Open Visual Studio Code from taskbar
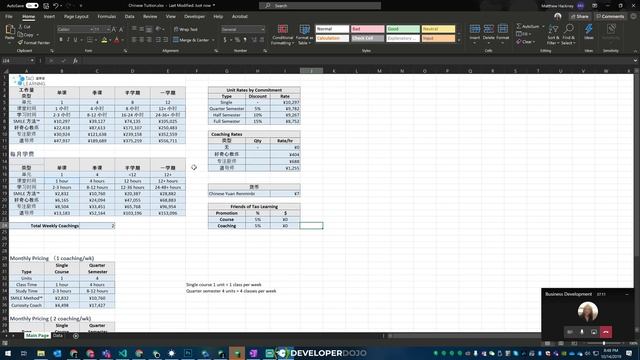The width and height of the screenshot is (640, 360). (122, 353)
